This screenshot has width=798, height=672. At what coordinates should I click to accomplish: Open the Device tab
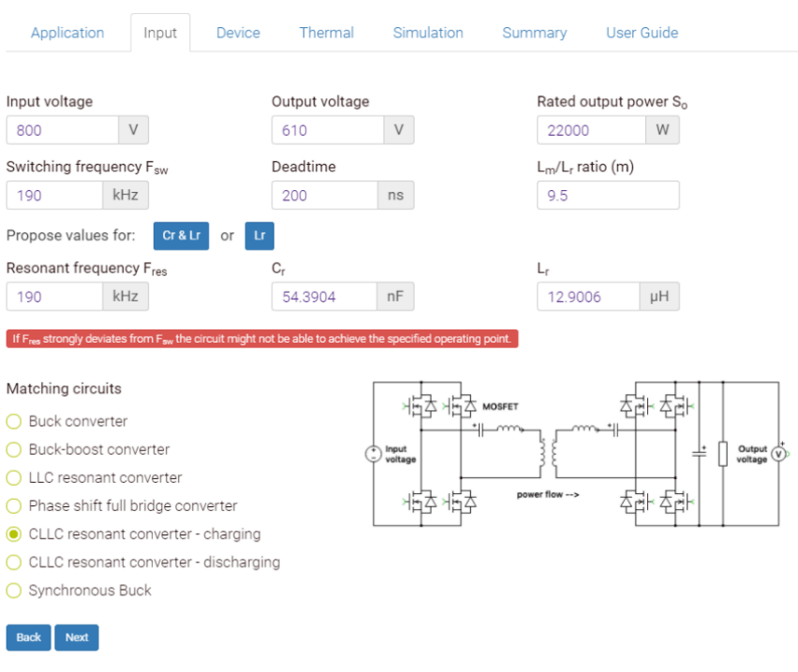[238, 33]
